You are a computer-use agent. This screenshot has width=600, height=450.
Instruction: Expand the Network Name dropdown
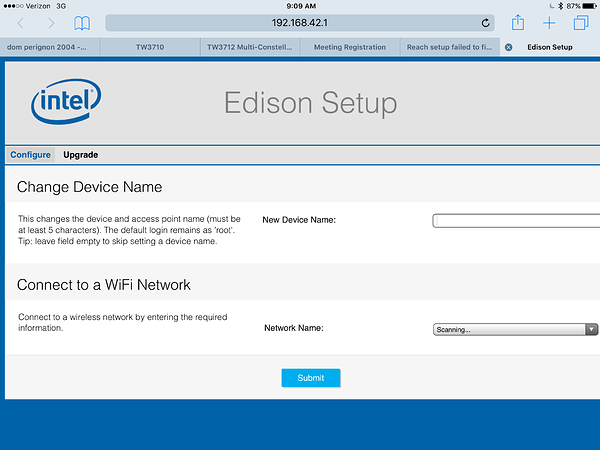[x=515, y=329]
